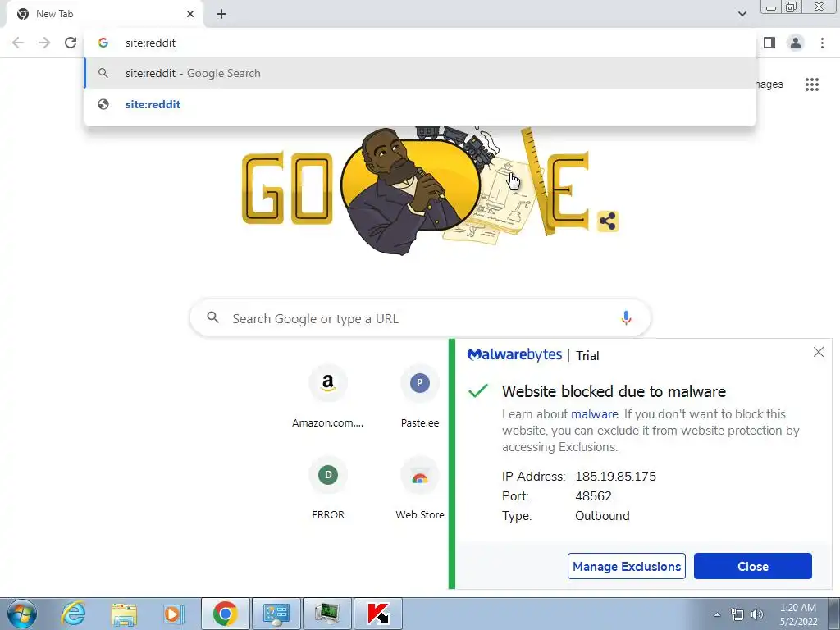Open Windows Media Player from taskbar
Screen dimensions: 840x630
click(x=174, y=614)
